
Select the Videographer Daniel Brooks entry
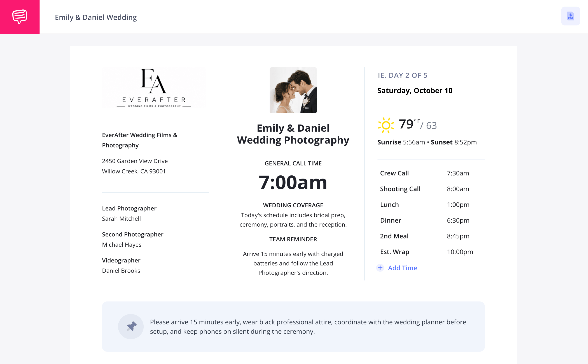[121, 266]
